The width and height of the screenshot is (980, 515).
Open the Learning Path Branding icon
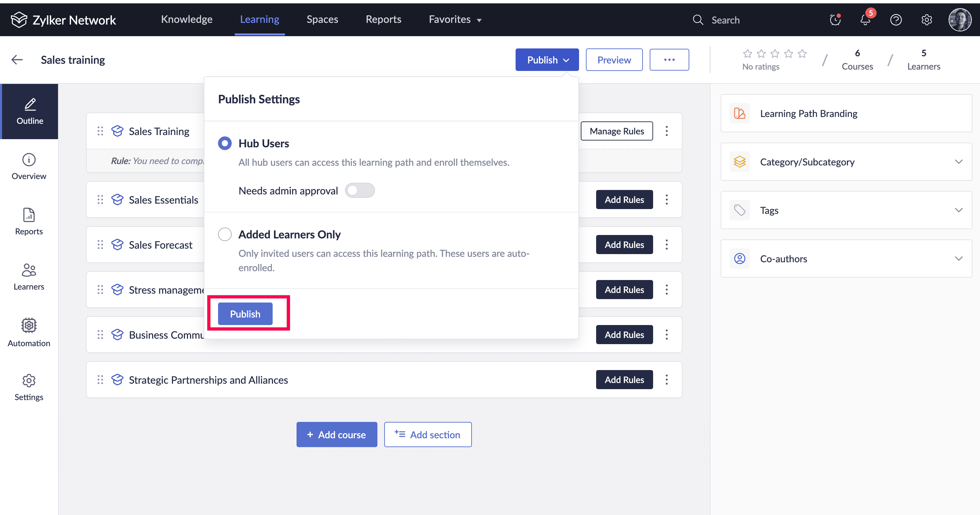click(739, 113)
